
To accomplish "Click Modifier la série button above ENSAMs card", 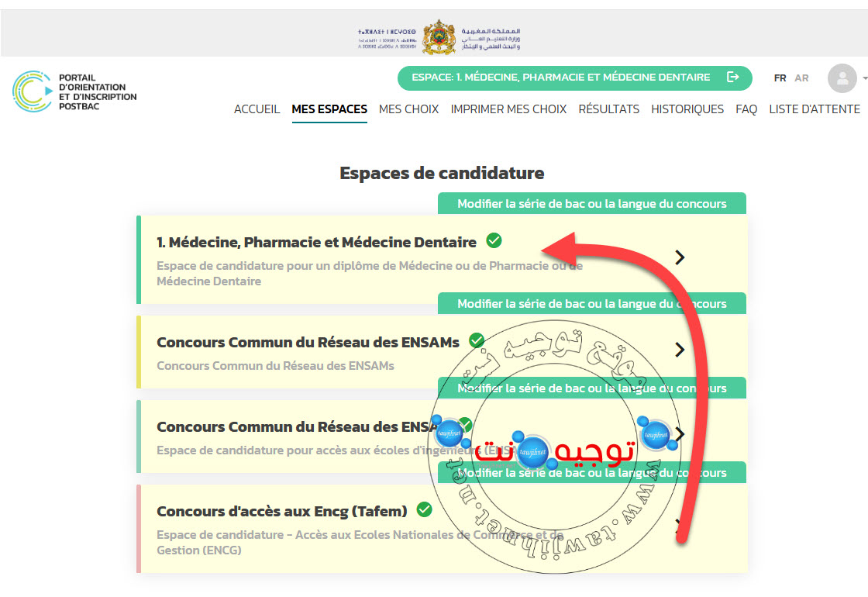I will pyautogui.click(x=592, y=303).
